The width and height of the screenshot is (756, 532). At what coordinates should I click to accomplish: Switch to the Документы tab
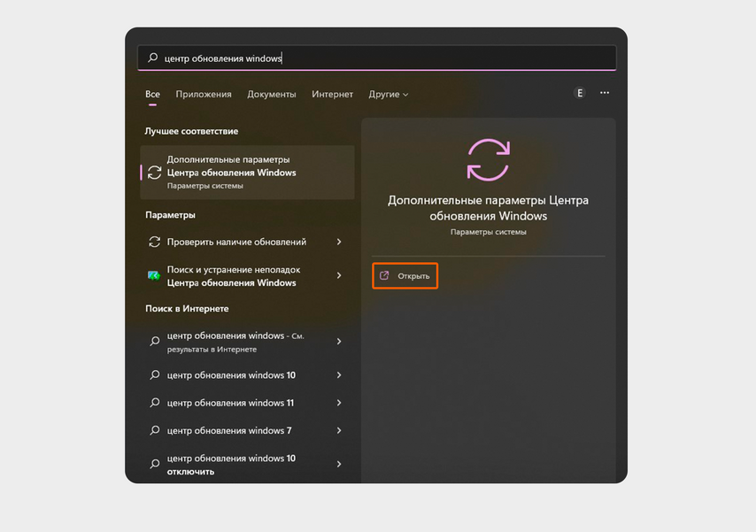(272, 94)
